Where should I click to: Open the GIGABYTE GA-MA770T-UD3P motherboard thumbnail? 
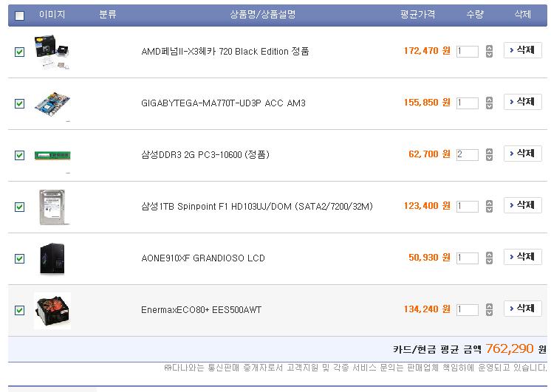52,103
